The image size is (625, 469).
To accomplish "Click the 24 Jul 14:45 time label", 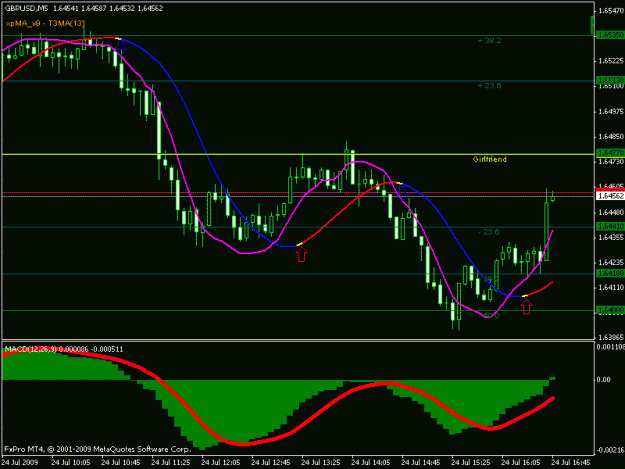I will pyautogui.click(x=421, y=463).
